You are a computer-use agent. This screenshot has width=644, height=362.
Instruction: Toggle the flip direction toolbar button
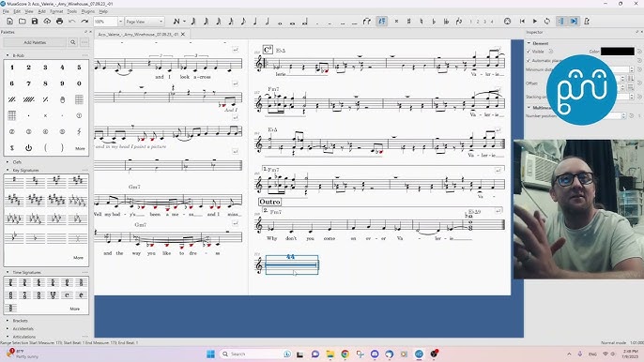click(459, 22)
